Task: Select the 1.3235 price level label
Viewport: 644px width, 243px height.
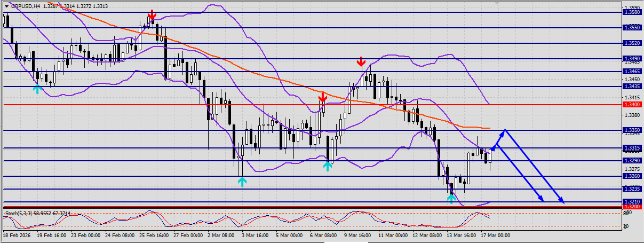Action: [x=631, y=189]
